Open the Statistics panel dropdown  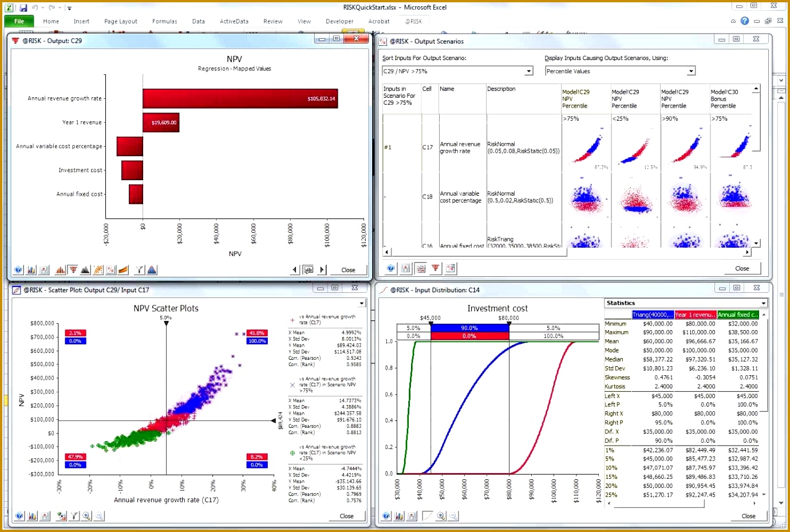point(763,303)
